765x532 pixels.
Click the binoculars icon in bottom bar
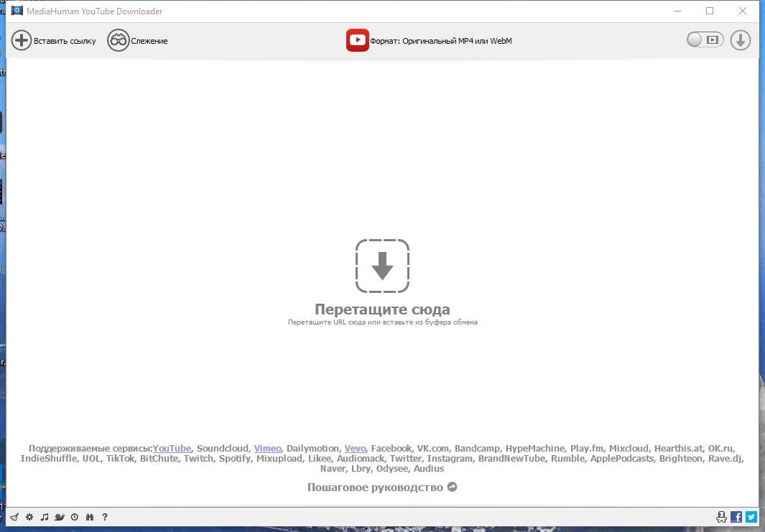coord(90,517)
